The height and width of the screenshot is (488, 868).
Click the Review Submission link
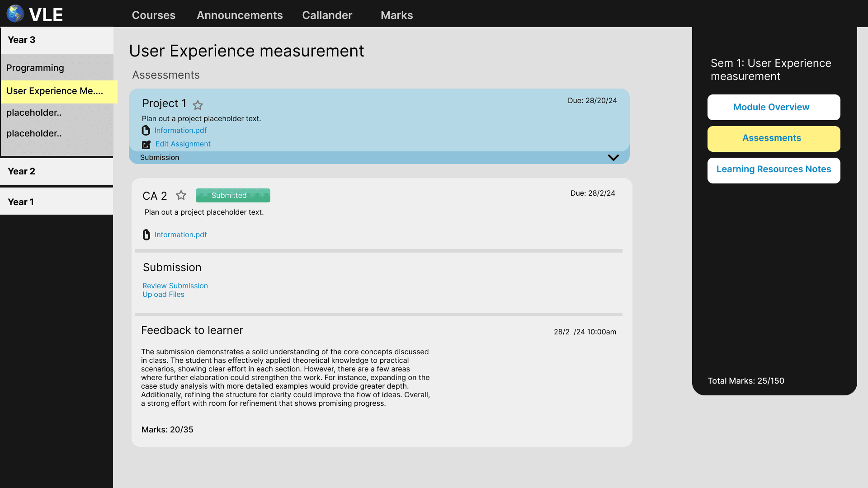175,286
